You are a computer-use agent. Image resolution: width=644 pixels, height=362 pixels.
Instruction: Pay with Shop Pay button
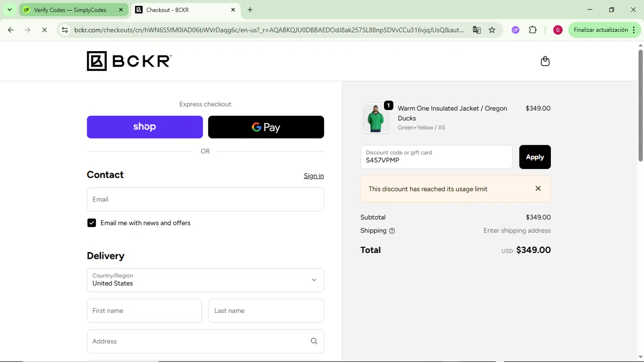pos(145,127)
